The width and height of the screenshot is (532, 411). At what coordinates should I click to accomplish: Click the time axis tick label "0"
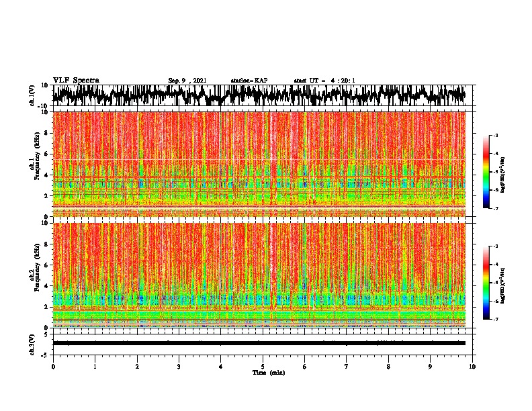(x=53, y=367)
